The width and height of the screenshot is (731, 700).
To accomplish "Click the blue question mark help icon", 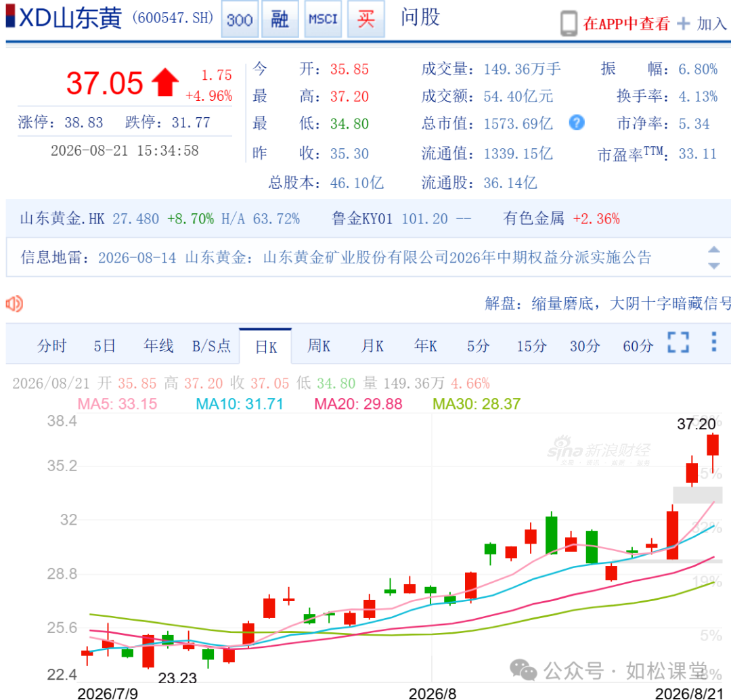I will click(x=577, y=123).
